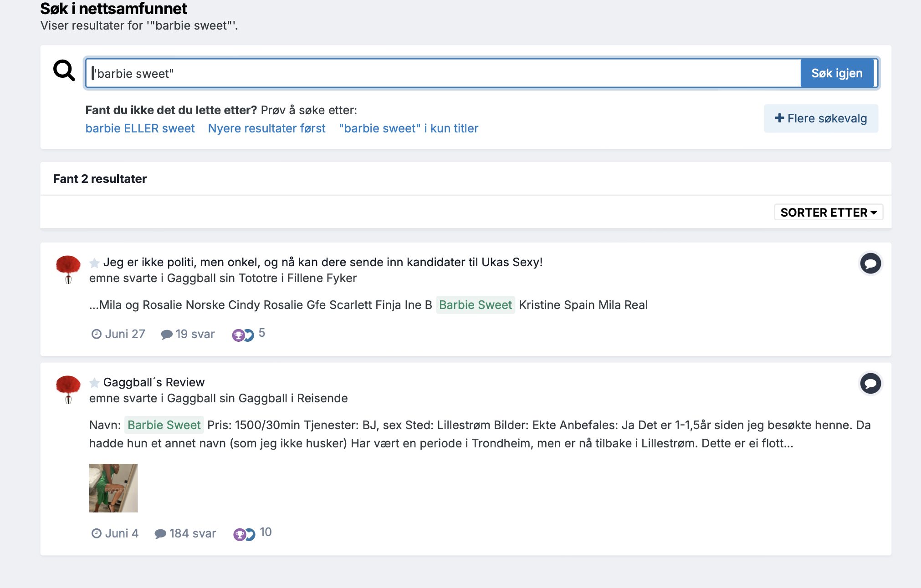
Task: Click the red avatar on second result
Action: (x=68, y=390)
